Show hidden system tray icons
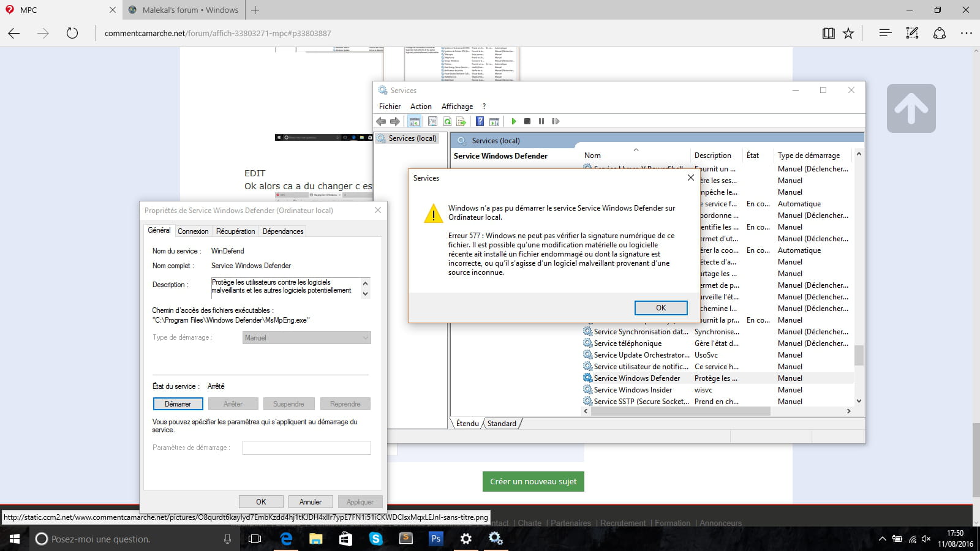 pos(882,539)
